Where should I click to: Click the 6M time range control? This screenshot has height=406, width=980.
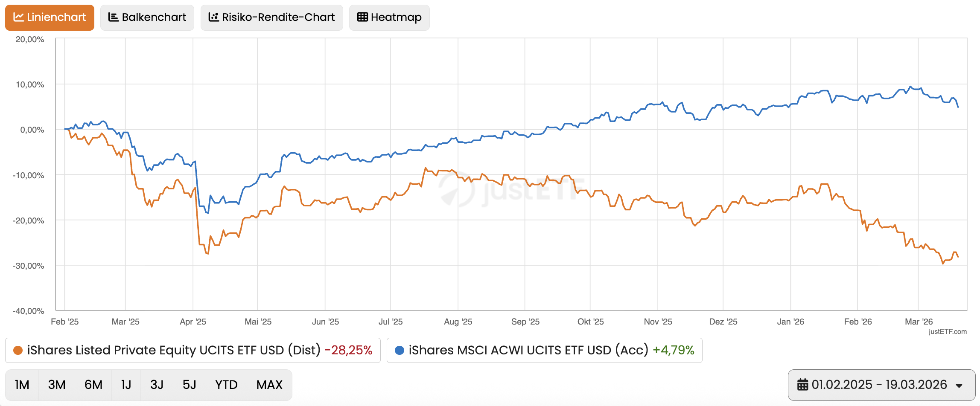coord(93,384)
